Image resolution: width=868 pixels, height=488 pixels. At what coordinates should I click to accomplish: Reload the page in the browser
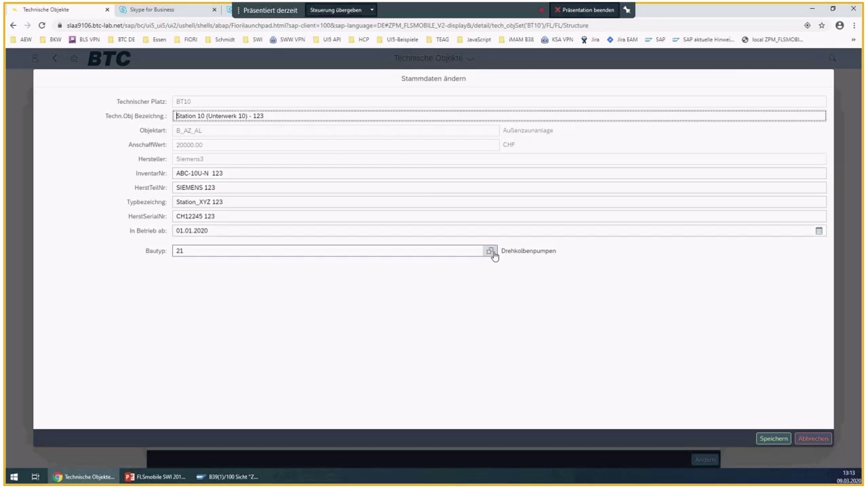[x=42, y=26]
